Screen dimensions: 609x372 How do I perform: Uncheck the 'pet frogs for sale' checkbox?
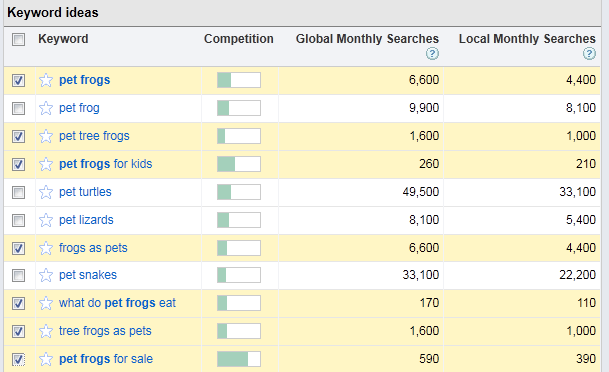pyautogui.click(x=18, y=359)
